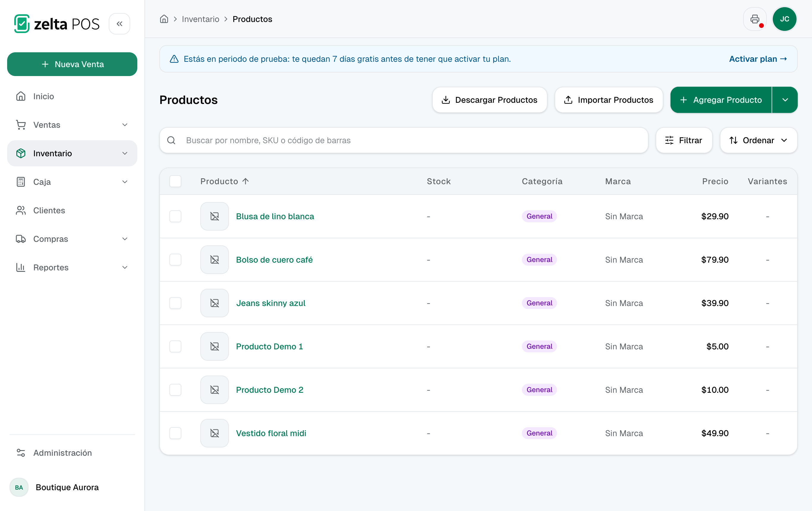The height and width of the screenshot is (511, 812).
Task: Click the $79.90 price cell
Action: (715, 260)
